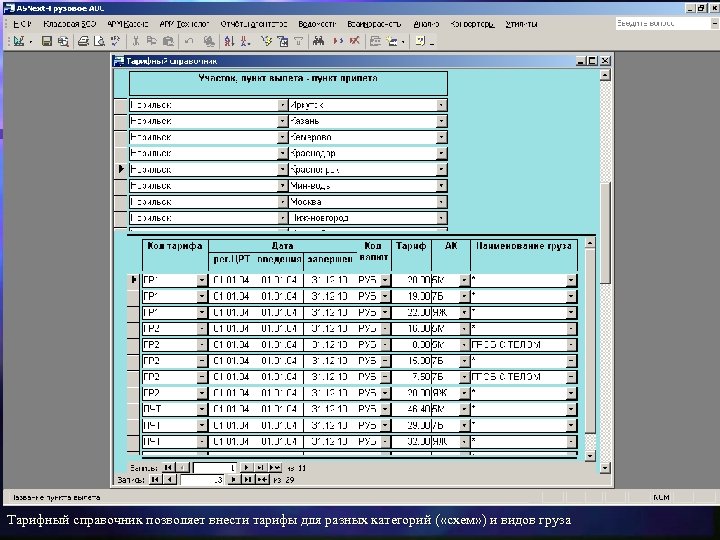Run the spelling check toolbar icon
The width and height of the screenshot is (720, 540).
click(x=115, y=41)
